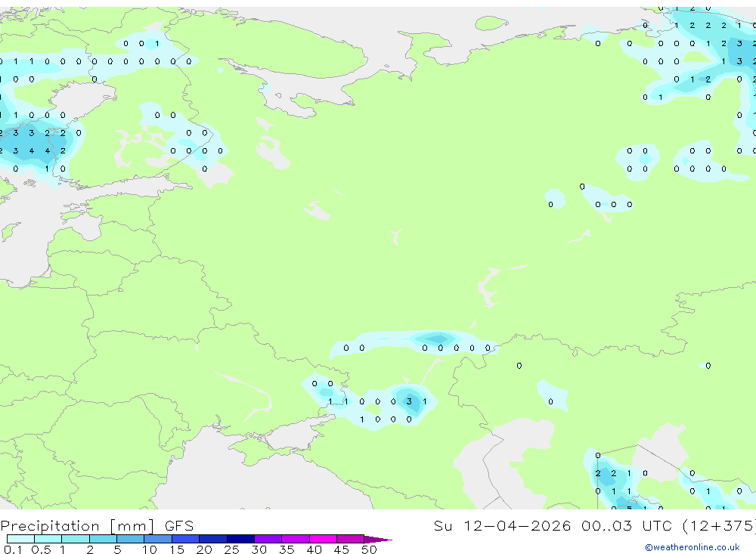The height and width of the screenshot is (554, 756).
Task: Pick the 10–15 mm legend swatch
Action: (158, 539)
